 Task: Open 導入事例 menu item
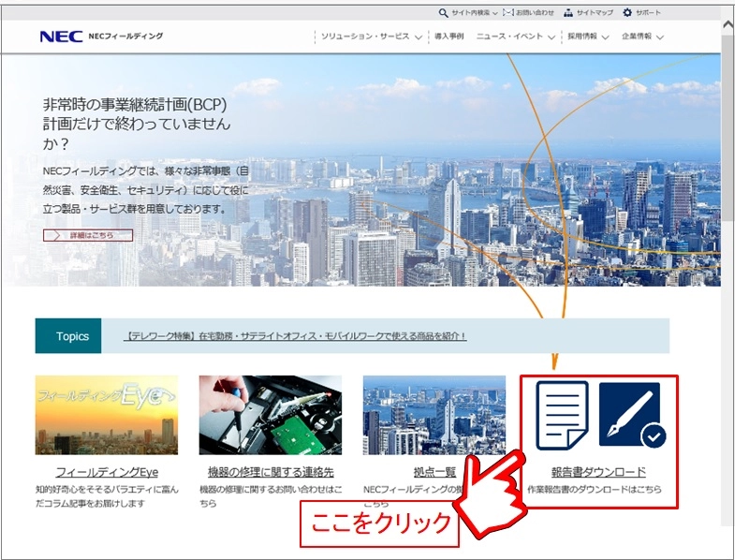point(448,37)
